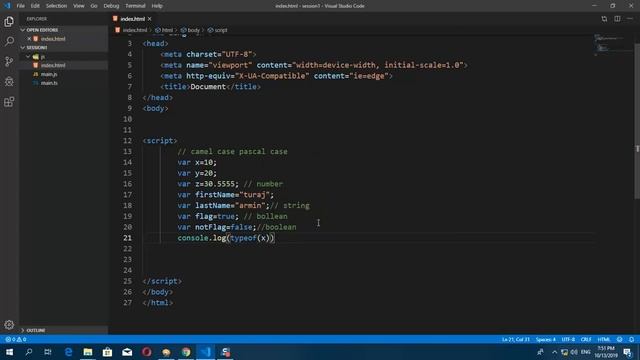Click the volume icon in system tray

tap(574, 352)
